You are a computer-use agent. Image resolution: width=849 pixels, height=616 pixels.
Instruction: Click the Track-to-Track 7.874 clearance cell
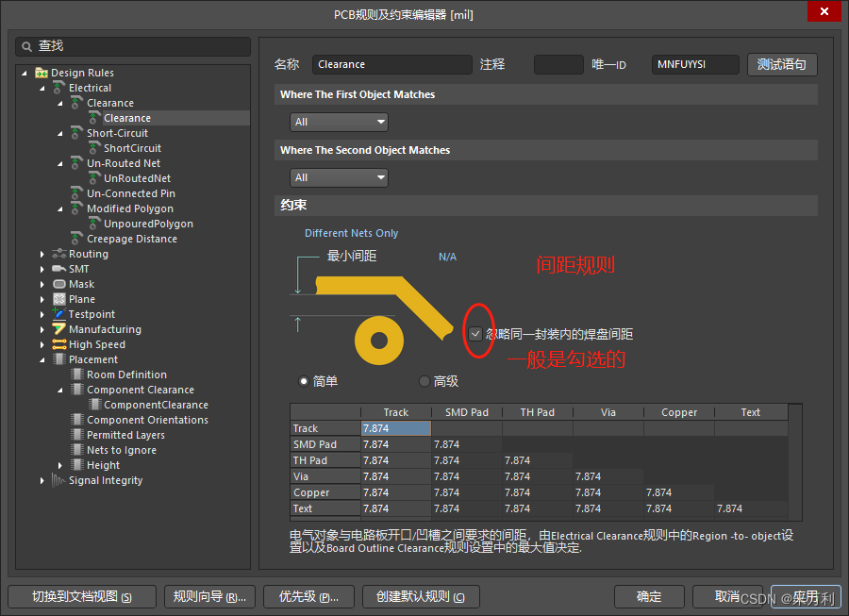point(396,428)
